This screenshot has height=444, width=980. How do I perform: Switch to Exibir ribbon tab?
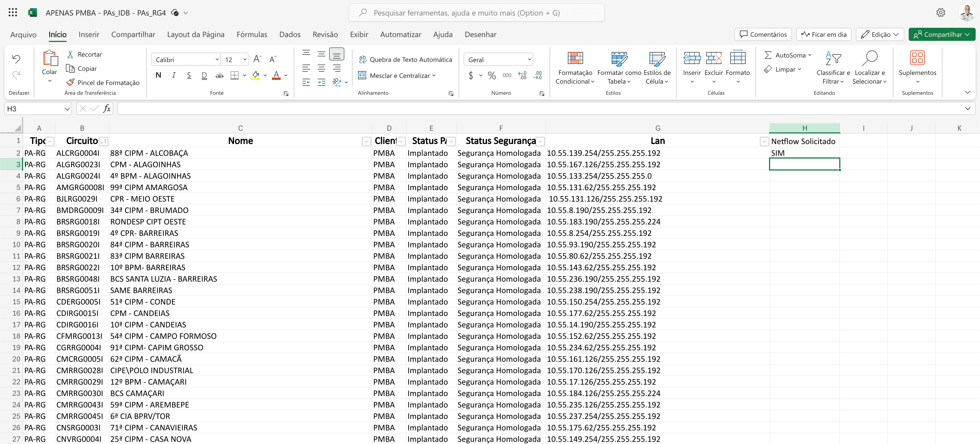(x=359, y=34)
